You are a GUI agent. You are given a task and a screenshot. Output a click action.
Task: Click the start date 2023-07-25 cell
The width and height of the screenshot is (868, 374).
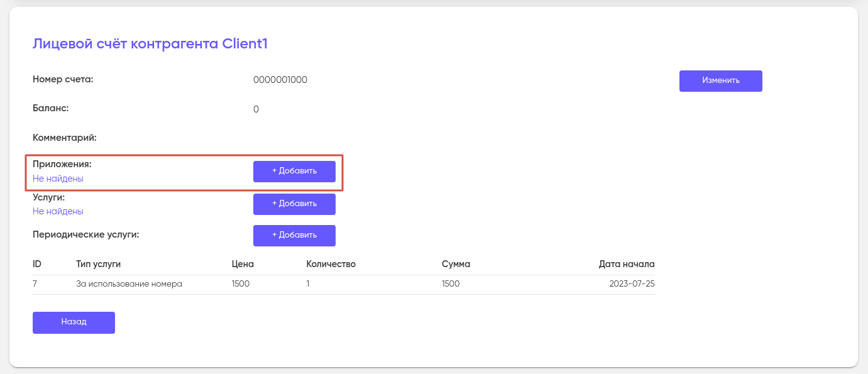click(632, 283)
